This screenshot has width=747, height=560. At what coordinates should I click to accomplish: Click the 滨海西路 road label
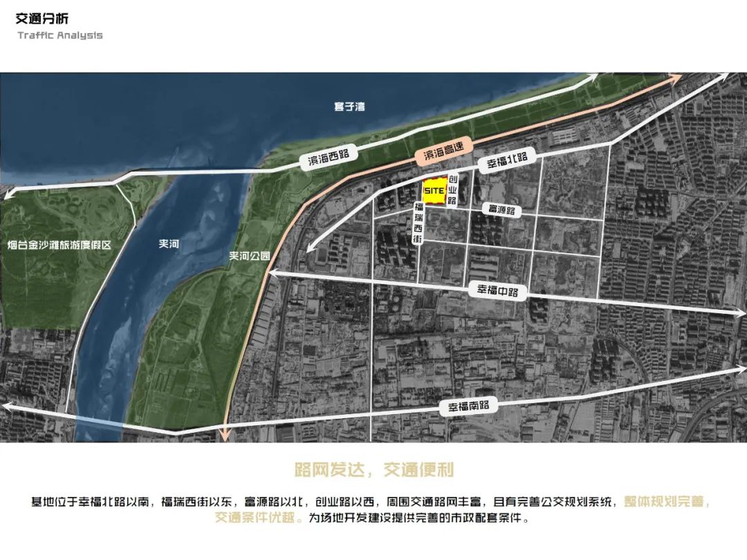(329, 157)
